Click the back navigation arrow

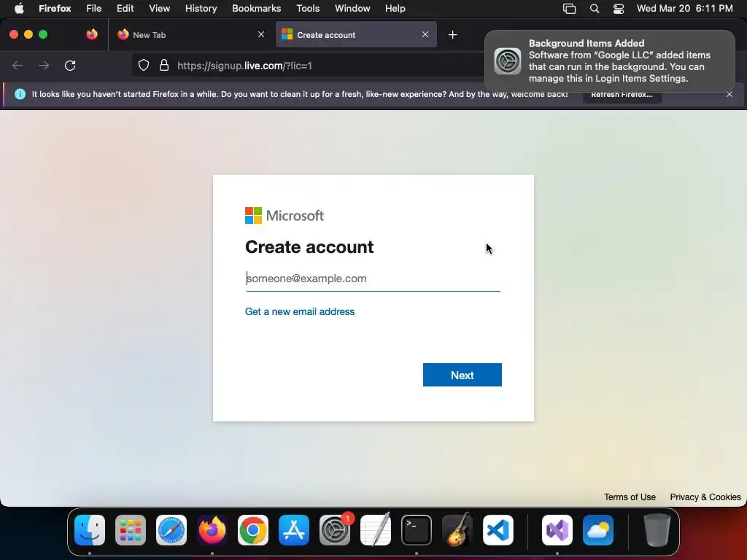click(18, 66)
